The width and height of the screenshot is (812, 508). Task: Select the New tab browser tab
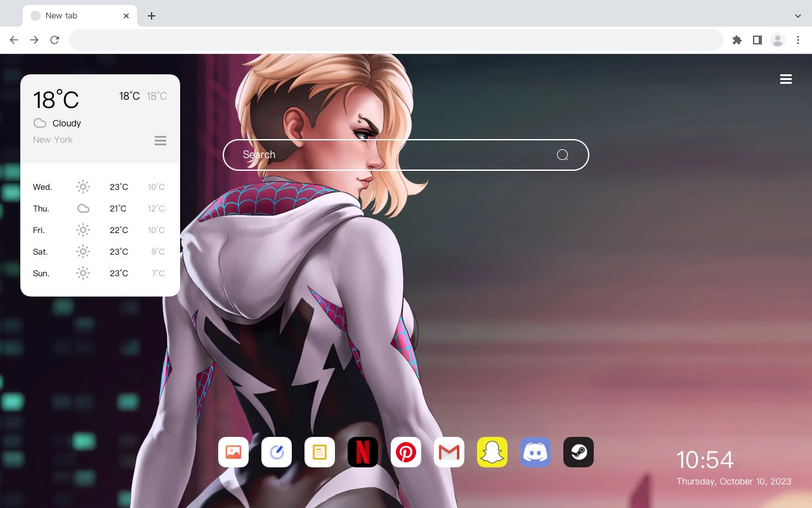80,16
